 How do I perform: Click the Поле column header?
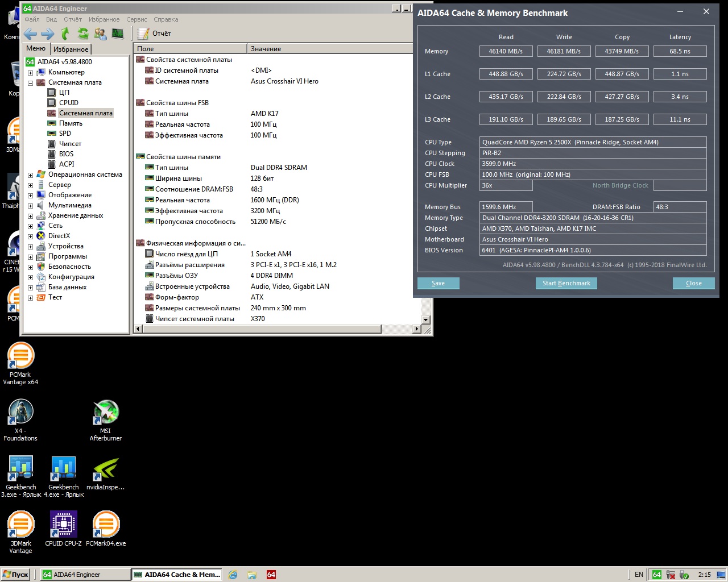pos(191,49)
